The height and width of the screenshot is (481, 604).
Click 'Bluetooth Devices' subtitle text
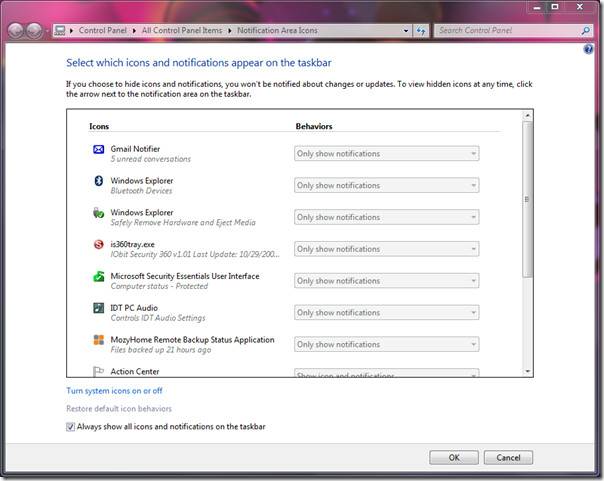pyautogui.click(x=141, y=191)
